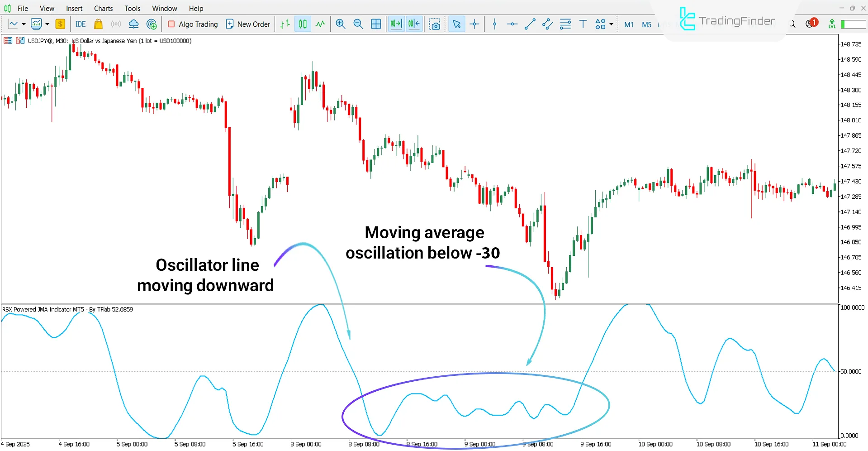The image size is (868, 451).
Task: Select the Crosshair tool
Action: click(474, 24)
